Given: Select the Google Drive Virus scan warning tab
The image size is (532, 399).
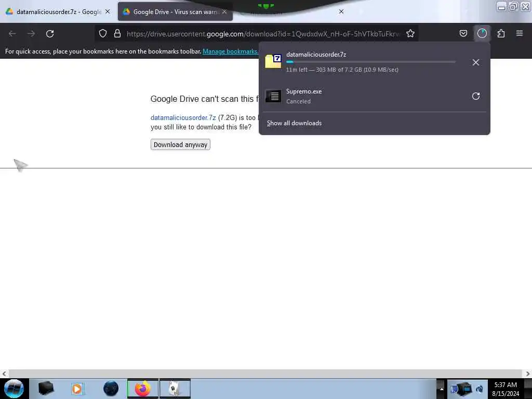Looking at the screenshot, I should [175, 12].
